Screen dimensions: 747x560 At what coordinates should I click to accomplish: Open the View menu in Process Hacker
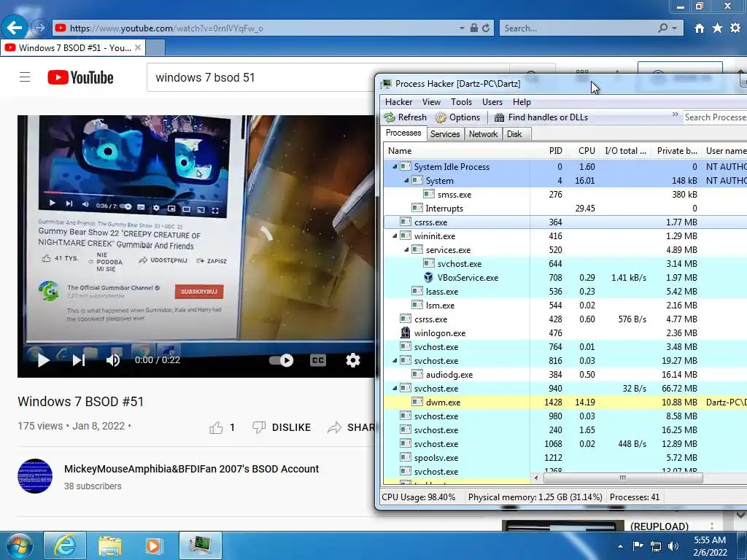click(431, 102)
